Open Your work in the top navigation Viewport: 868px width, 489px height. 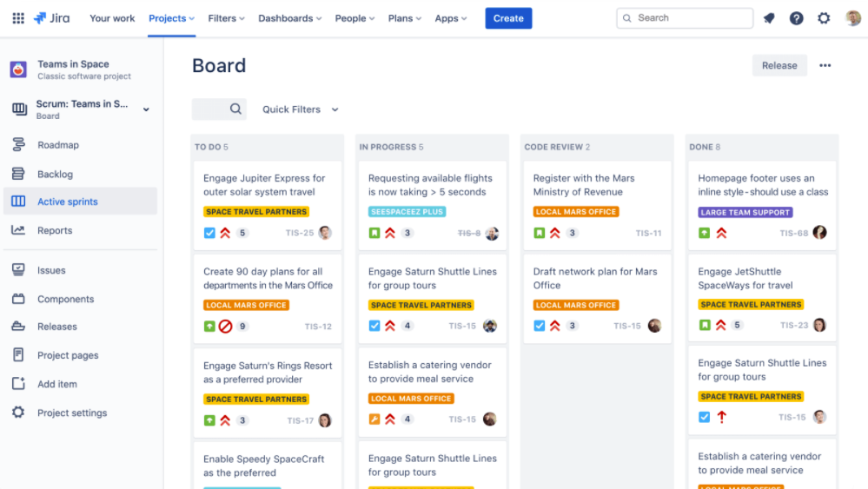click(x=112, y=18)
